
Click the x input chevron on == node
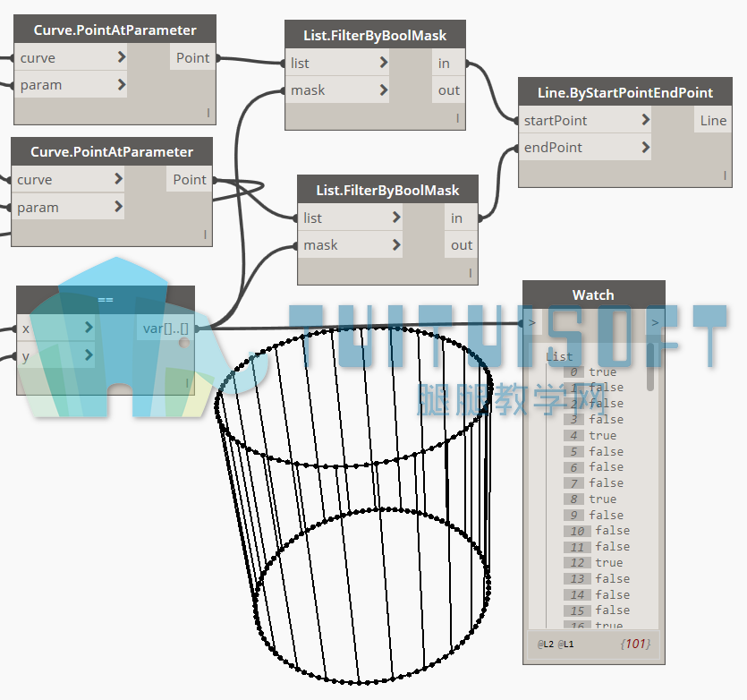click(x=89, y=327)
